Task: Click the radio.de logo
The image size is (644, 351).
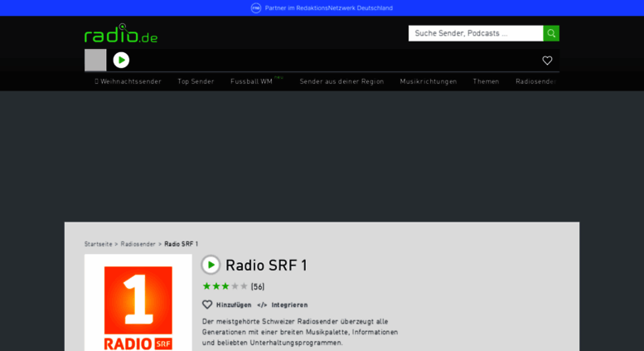Action: point(121,33)
